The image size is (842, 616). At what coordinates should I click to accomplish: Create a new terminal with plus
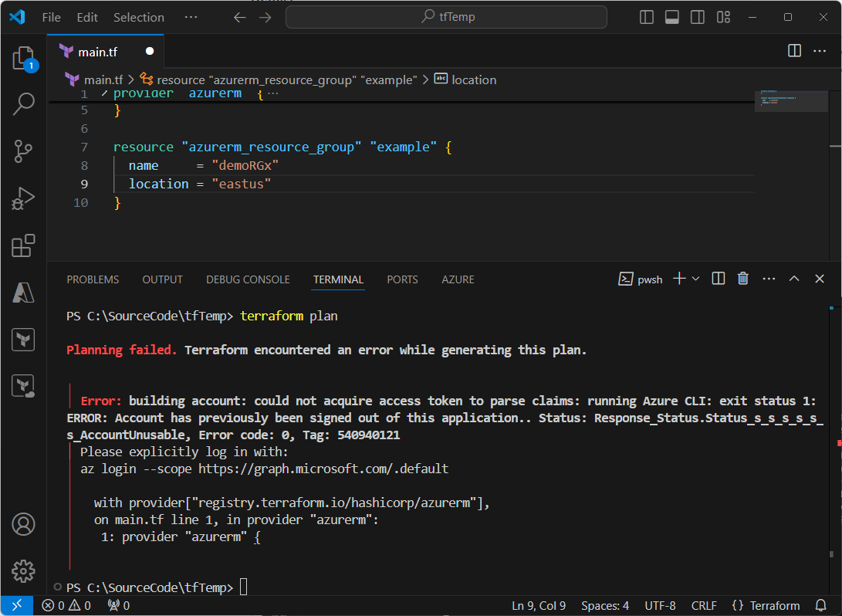[x=679, y=278]
